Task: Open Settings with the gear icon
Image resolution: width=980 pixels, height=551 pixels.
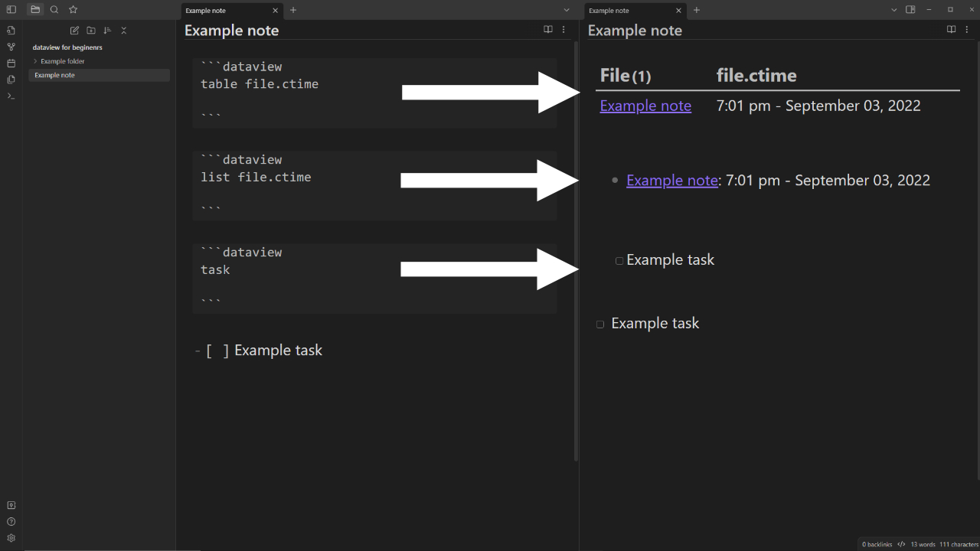Action: pos(10,538)
